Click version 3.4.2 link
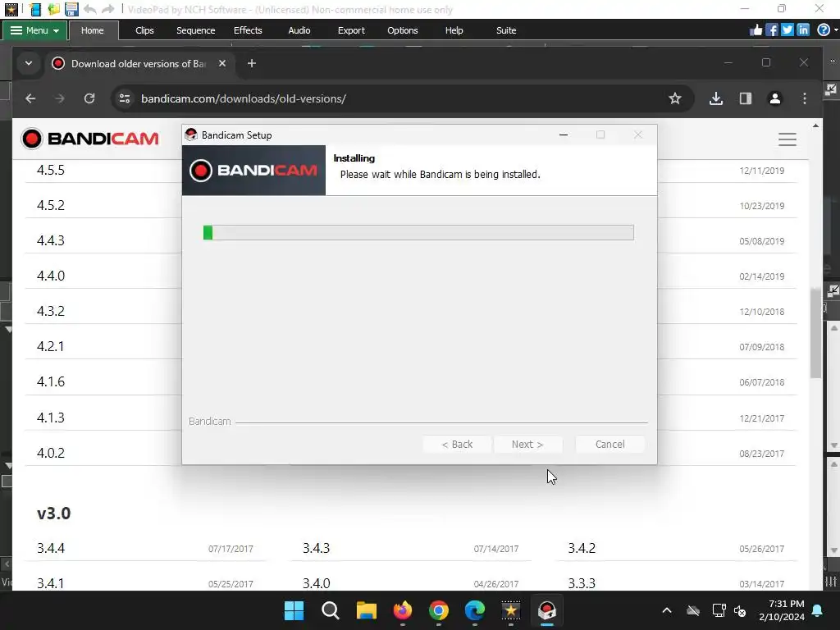Viewport: 840px width, 630px height. (582, 549)
